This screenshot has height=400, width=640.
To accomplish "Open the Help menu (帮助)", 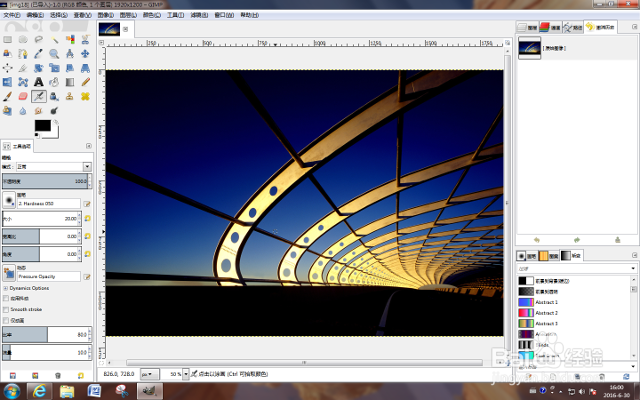I will (249, 15).
